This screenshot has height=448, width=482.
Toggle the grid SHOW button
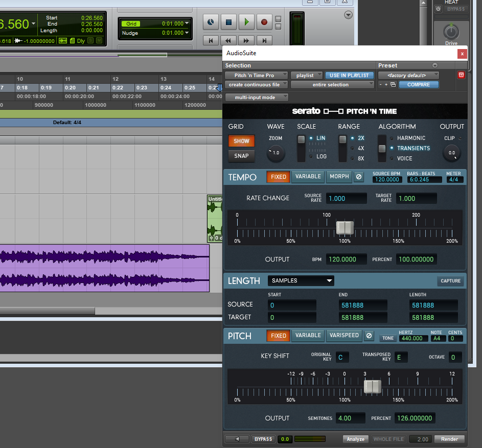pyautogui.click(x=241, y=141)
